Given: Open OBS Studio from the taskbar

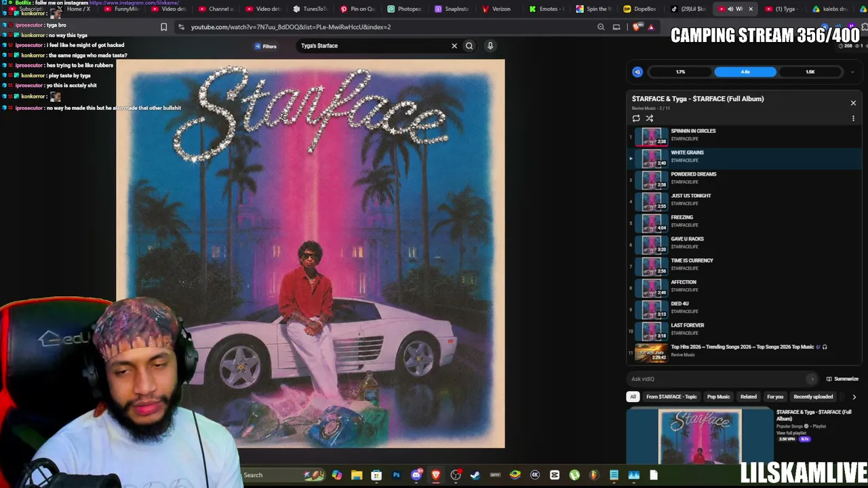Looking at the screenshot, I should coord(456,475).
